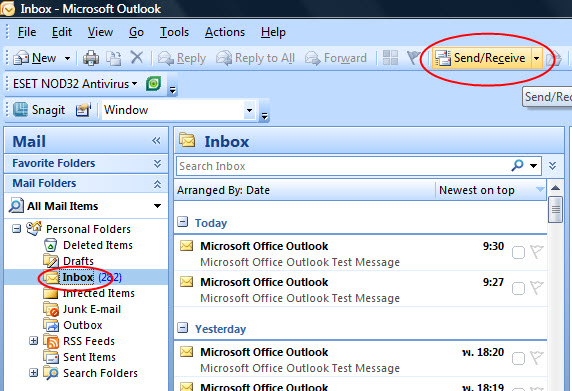Click the search magnifier in Search Inbox
572x391 pixels.
tap(517, 166)
